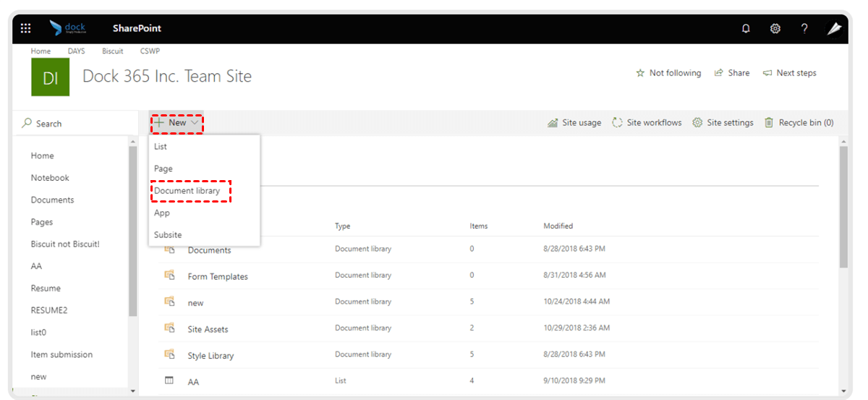This screenshot has height=400, width=868.
Task: Click the help question mark icon
Action: (x=804, y=28)
